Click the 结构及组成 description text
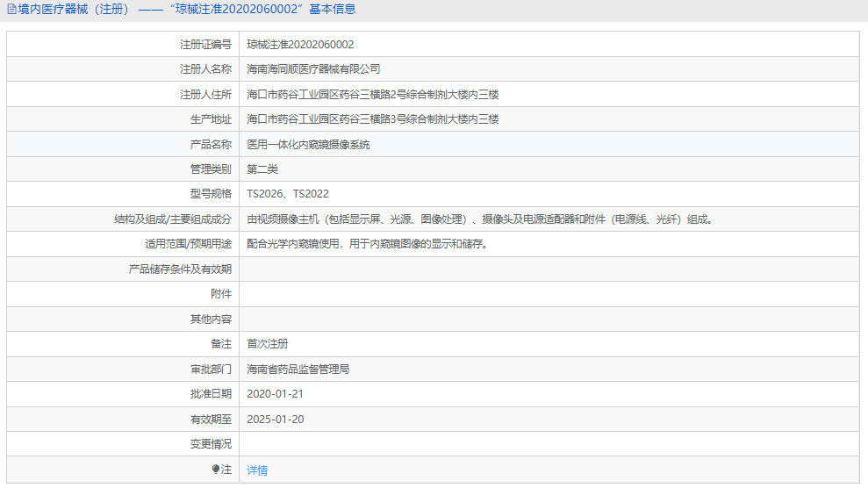The height and width of the screenshot is (488, 868). click(x=480, y=219)
